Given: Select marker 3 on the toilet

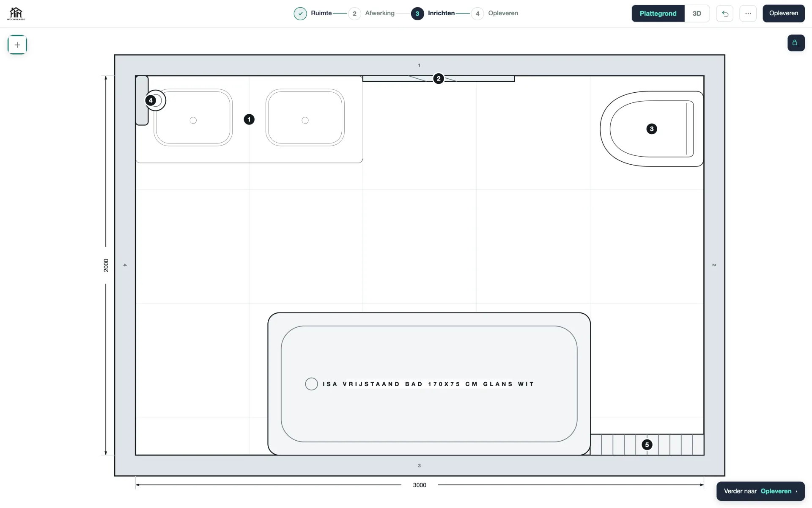Looking at the screenshot, I should [652, 129].
